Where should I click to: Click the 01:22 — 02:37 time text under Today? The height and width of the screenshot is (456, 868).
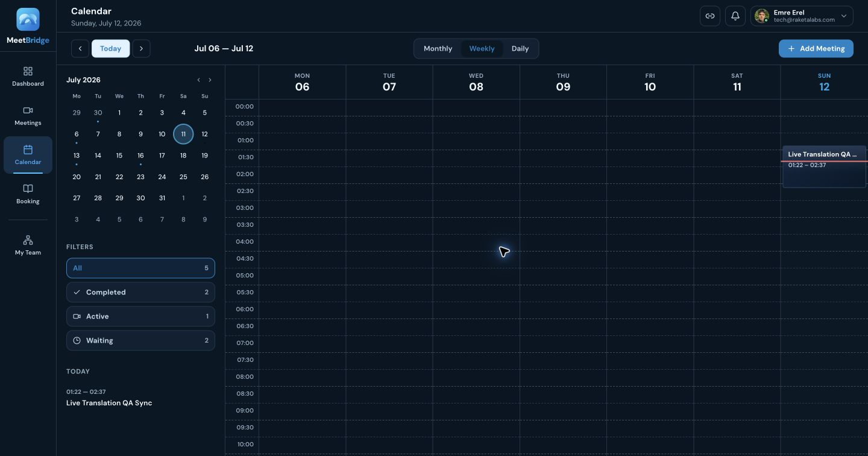tap(86, 391)
